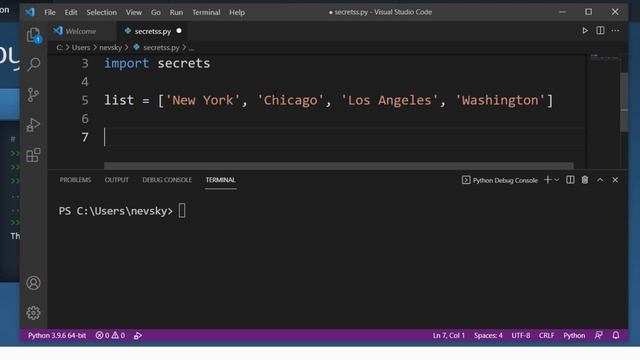The height and width of the screenshot is (360, 640).
Task: Open notifications bell in status bar
Action: (x=616, y=336)
